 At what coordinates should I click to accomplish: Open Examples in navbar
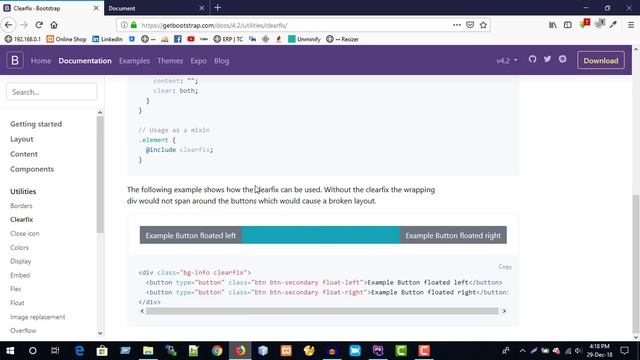pyautogui.click(x=134, y=61)
